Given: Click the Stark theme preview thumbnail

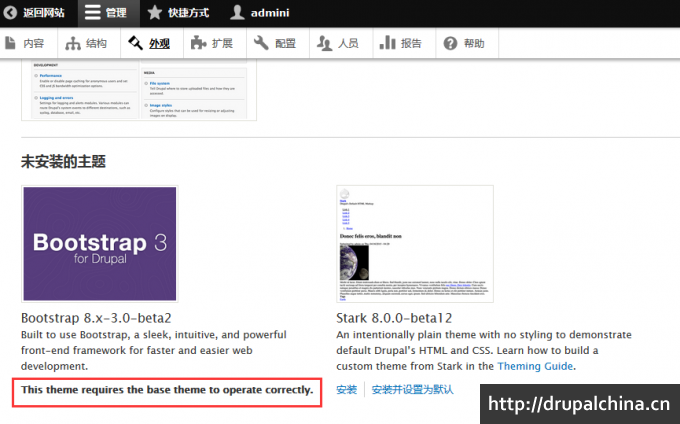Looking at the screenshot, I should (415, 244).
